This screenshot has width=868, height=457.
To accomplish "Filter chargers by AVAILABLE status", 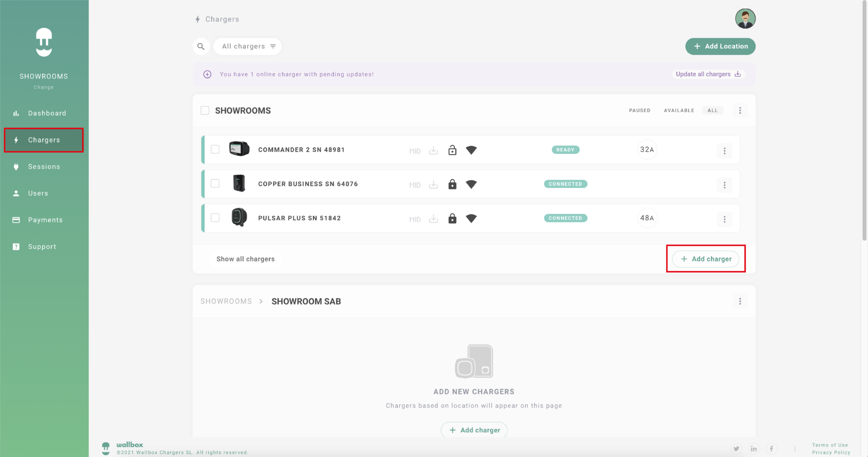I will [x=679, y=111].
